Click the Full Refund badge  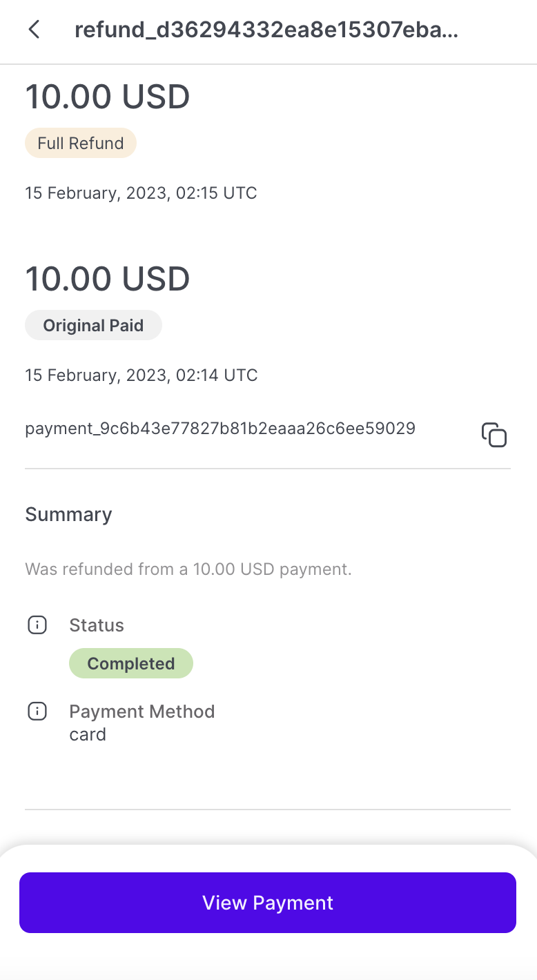click(x=81, y=144)
